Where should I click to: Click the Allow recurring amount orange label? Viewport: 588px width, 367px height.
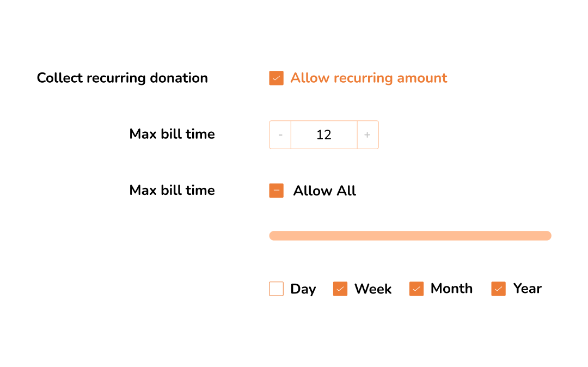(369, 78)
